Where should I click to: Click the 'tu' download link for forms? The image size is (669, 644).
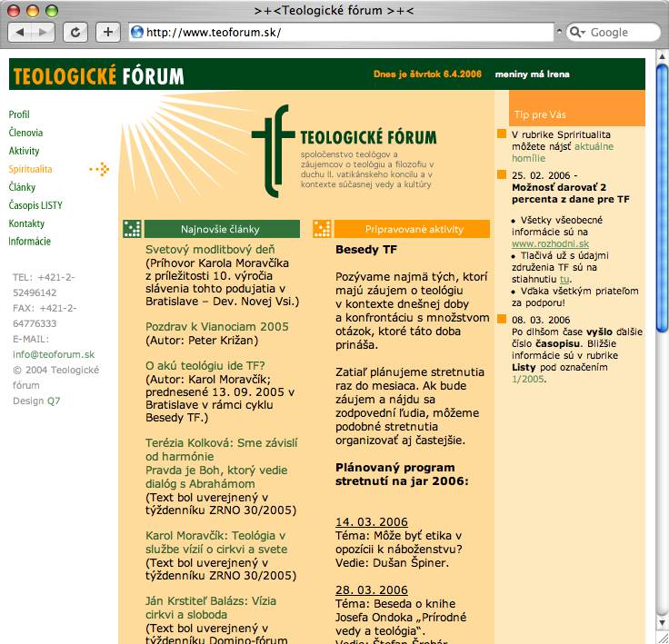(x=564, y=280)
